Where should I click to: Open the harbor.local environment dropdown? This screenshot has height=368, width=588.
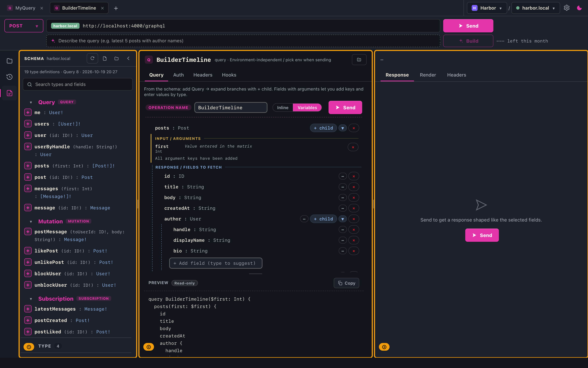535,8
